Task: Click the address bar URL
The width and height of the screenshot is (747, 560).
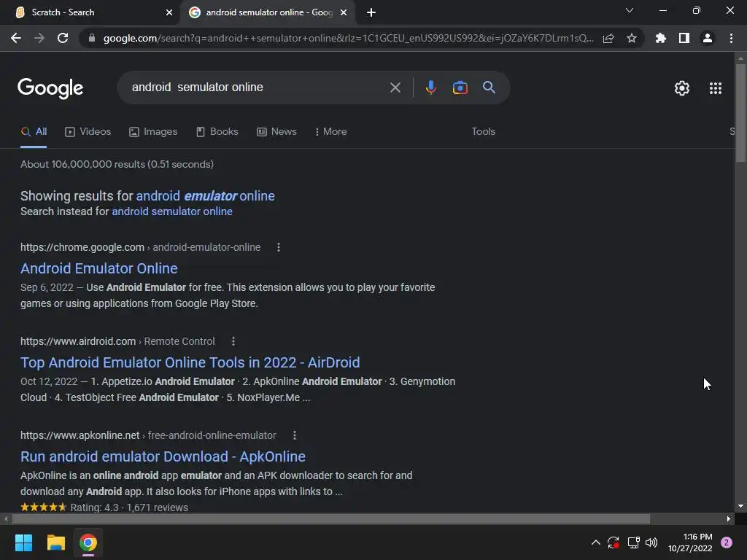Action: coord(348,38)
